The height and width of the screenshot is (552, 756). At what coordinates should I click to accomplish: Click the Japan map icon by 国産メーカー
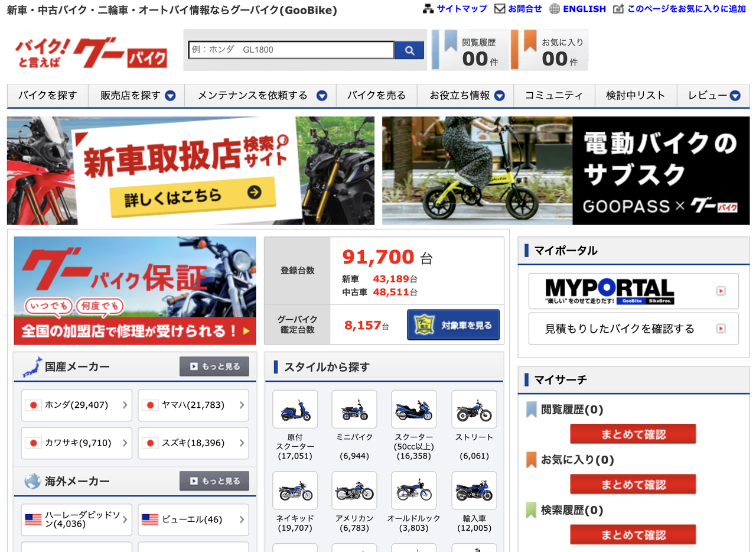(32, 366)
